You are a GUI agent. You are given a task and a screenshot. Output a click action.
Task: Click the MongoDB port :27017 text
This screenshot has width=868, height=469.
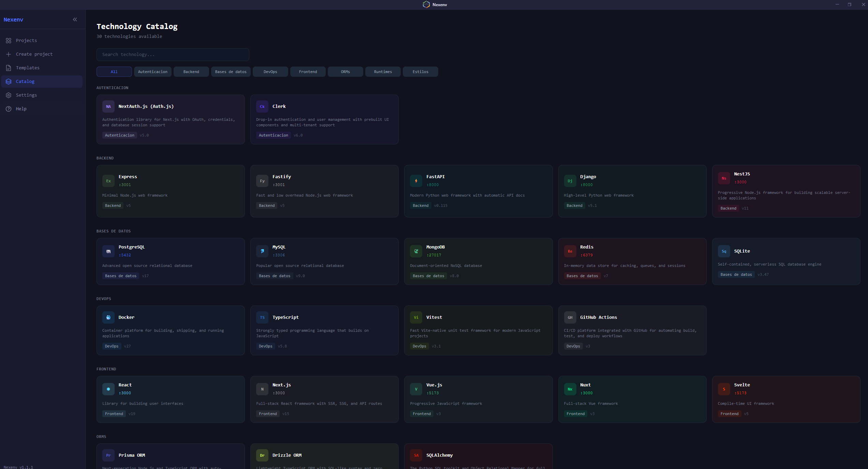(434, 255)
